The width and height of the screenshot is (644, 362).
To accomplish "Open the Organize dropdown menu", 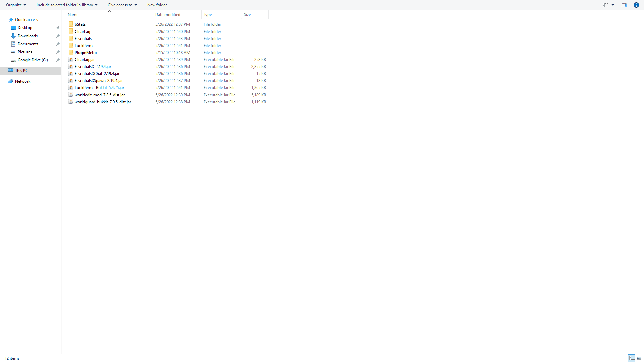I will tap(16, 5).
